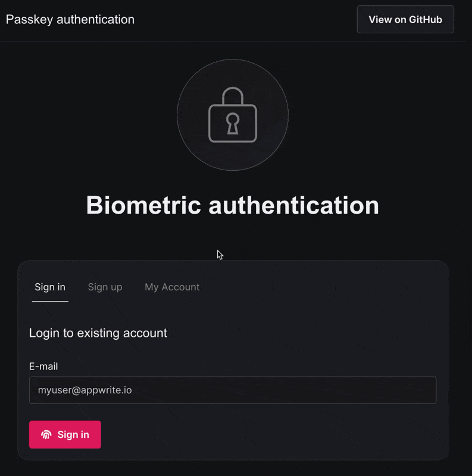Click the Login to existing account heading
The height and width of the screenshot is (476, 472).
[98, 333]
